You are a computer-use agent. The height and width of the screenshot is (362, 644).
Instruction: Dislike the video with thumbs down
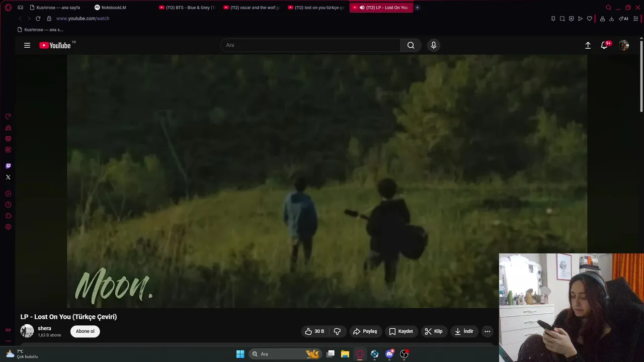(337, 331)
